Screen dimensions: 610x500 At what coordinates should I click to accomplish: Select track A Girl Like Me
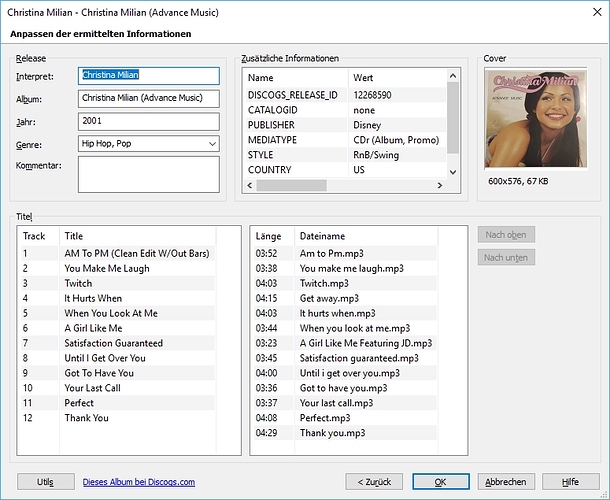93,328
